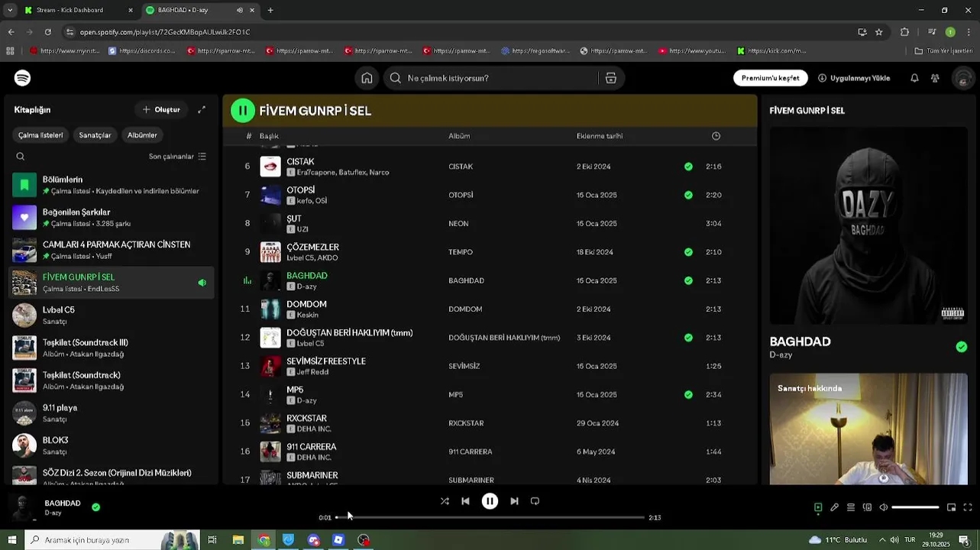Viewport: 980px width, 550px height.
Task: Open lyrics with microphone icon
Action: coord(834,507)
